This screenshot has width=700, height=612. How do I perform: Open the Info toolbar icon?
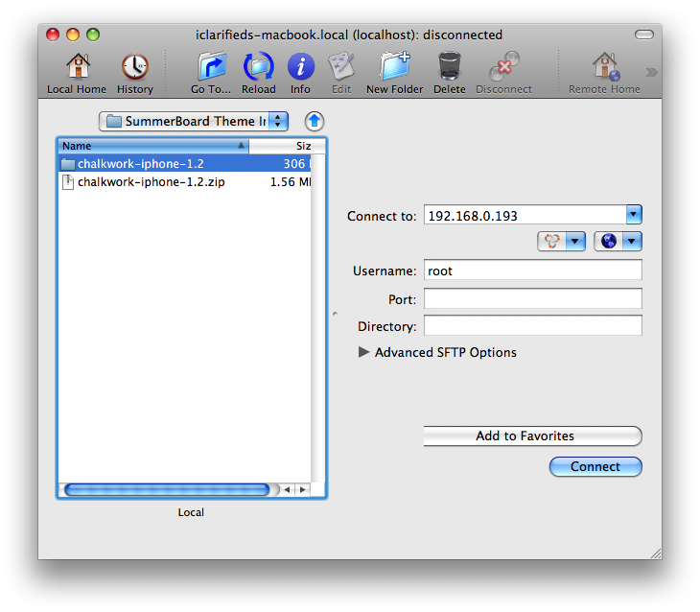tap(300, 68)
